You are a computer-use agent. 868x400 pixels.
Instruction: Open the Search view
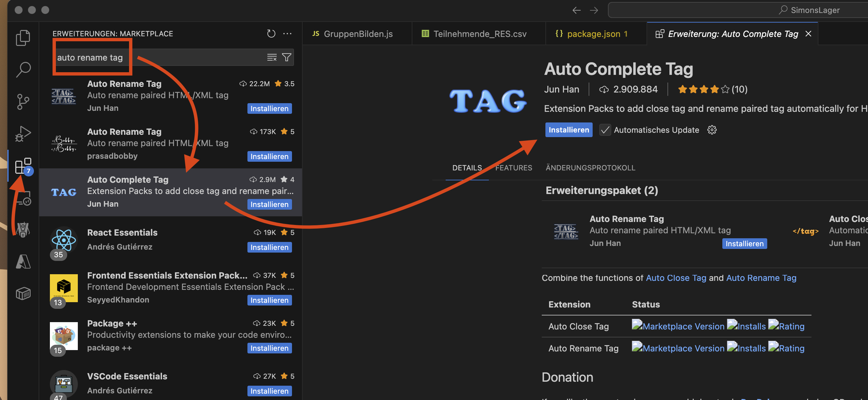point(23,69)
